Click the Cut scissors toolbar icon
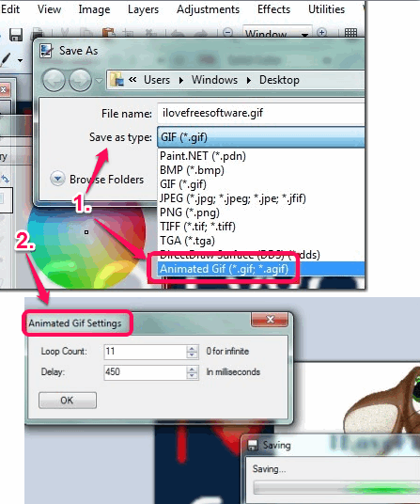The image size is (420, 504). [x=65, y=34]
